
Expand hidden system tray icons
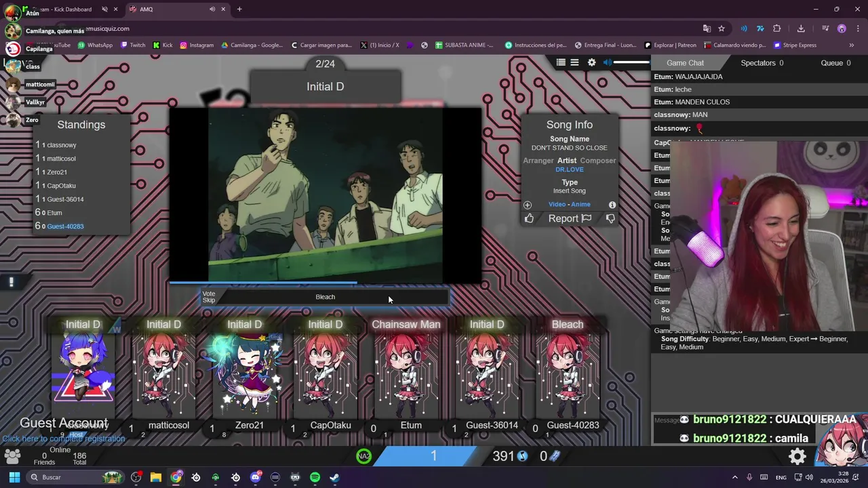coord(735,477)
